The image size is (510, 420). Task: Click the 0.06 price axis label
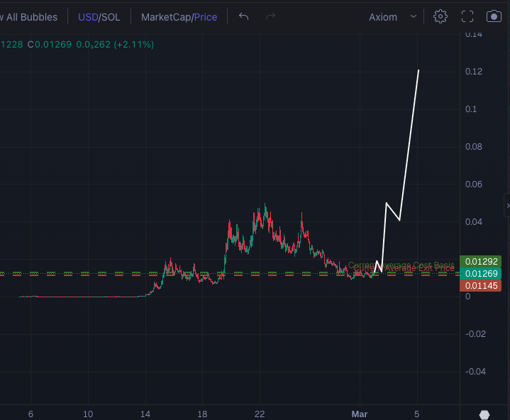474,184
